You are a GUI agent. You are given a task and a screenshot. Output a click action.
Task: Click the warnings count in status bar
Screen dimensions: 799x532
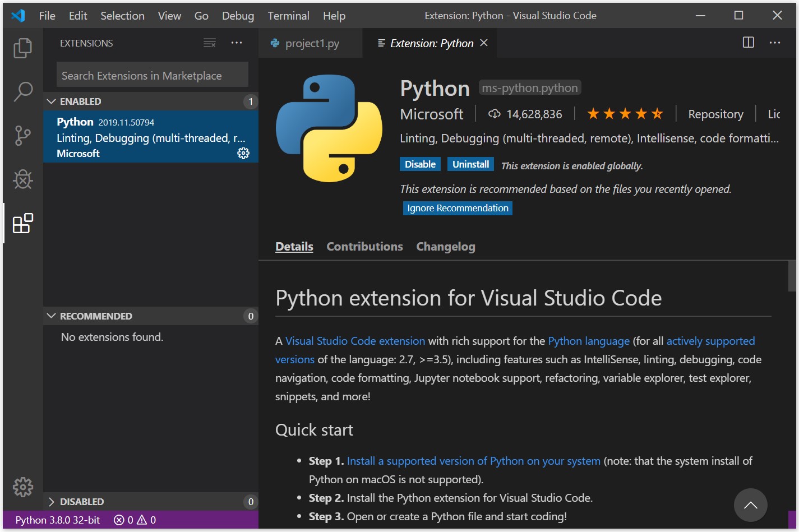[147, 520]
